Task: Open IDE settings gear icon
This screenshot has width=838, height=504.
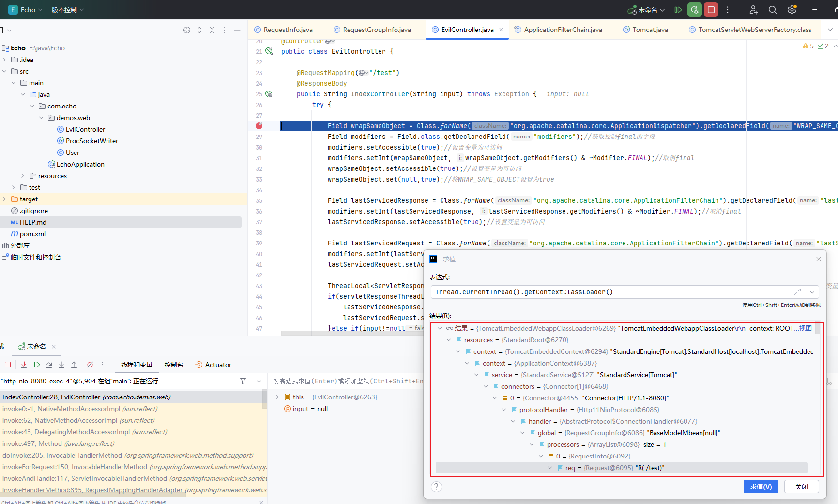Action: 792,10
